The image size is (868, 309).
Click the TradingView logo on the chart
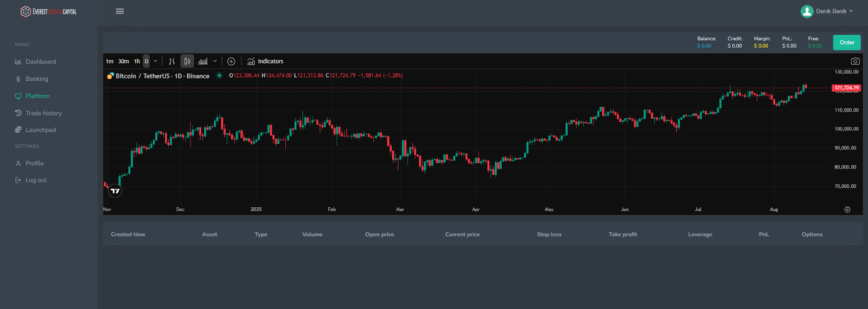click(x=115, y=191)
